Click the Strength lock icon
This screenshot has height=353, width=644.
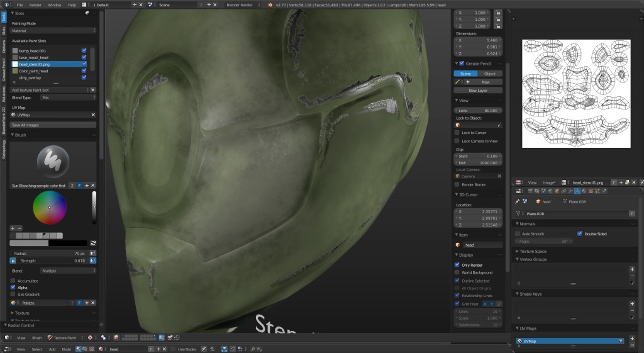coord(13,261)
